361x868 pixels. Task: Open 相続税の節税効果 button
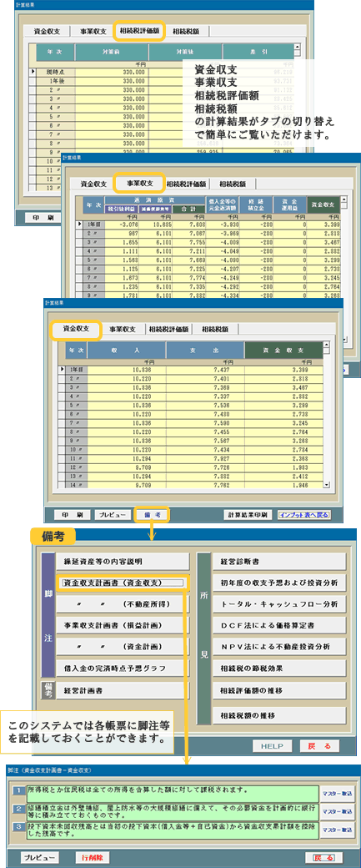point(280,669)
